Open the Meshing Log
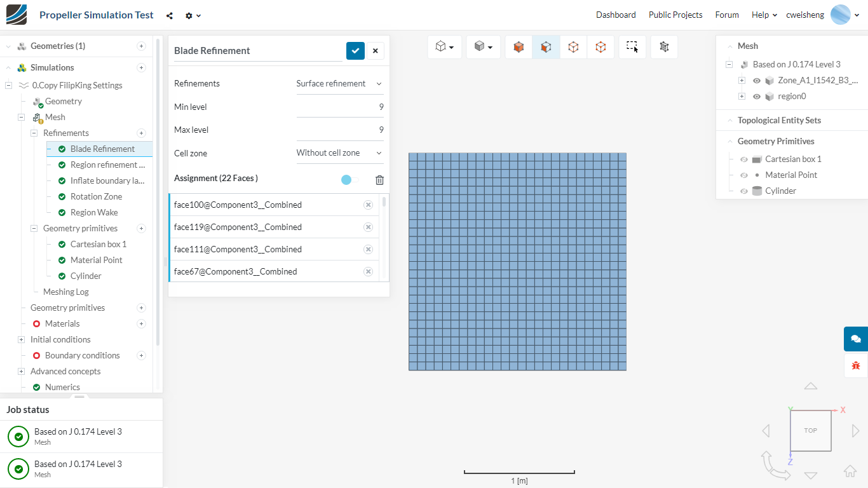 (x=66, y=292)
